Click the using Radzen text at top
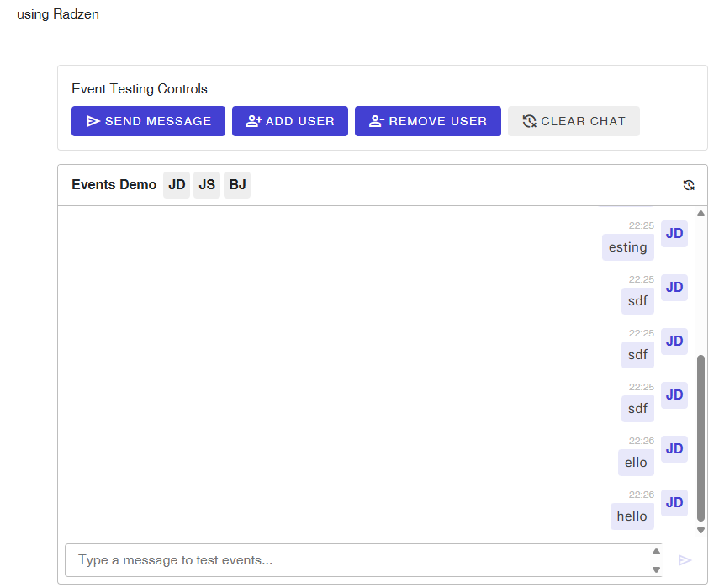719x588 pixels. coord(57,13)
